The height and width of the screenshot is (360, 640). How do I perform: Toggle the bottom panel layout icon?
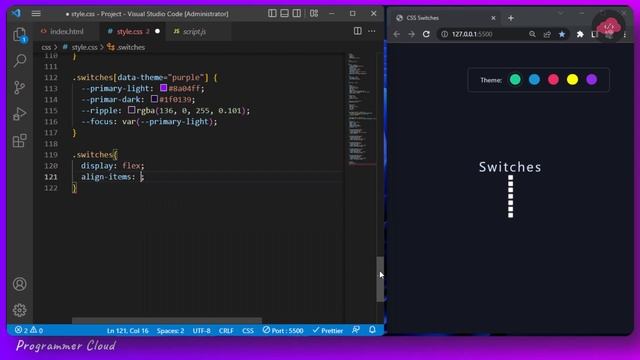click(284, 13)
